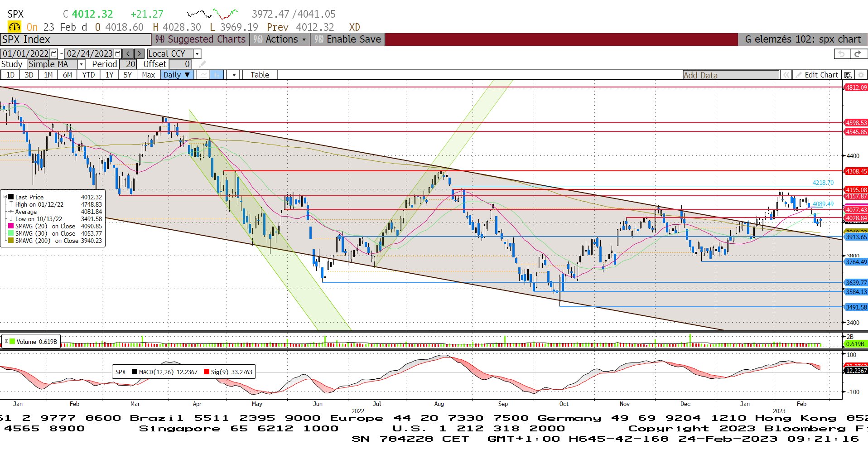Click the 4812.09 price level label
This screenshot has width=868, height=464.
coord(856,87)
